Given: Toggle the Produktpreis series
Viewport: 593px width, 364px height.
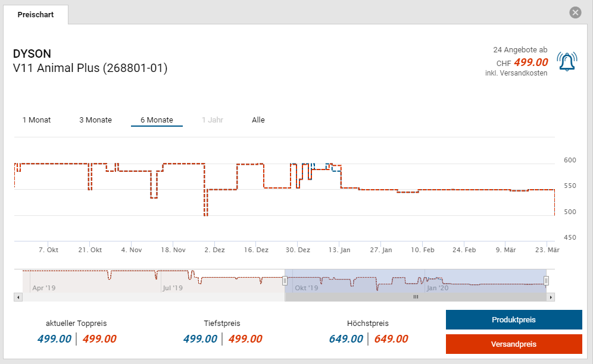Looking at the screenshot, I should (x=513, y=320).
